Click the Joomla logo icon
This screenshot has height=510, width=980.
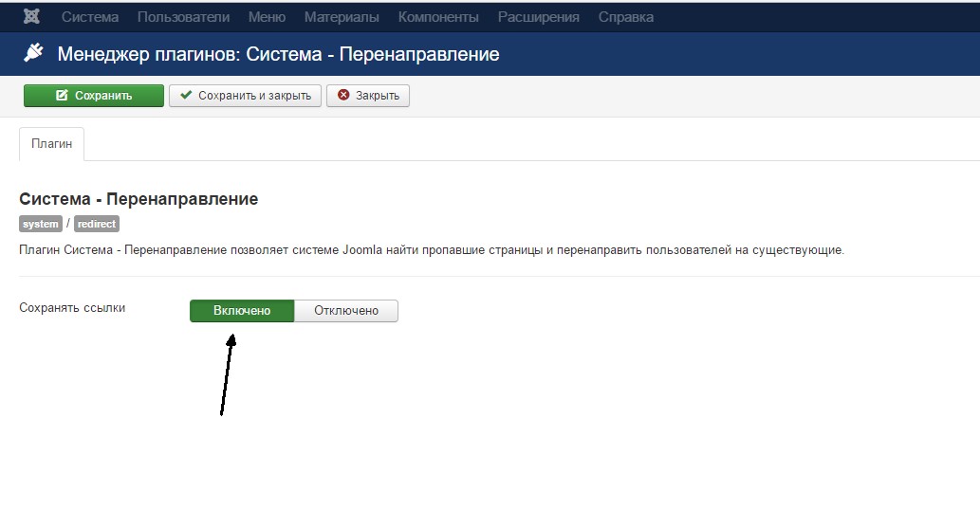(x=31, y=17)
